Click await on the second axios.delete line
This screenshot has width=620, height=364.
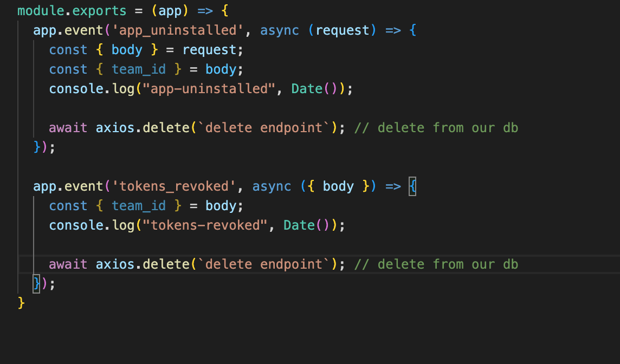(68, 264)
